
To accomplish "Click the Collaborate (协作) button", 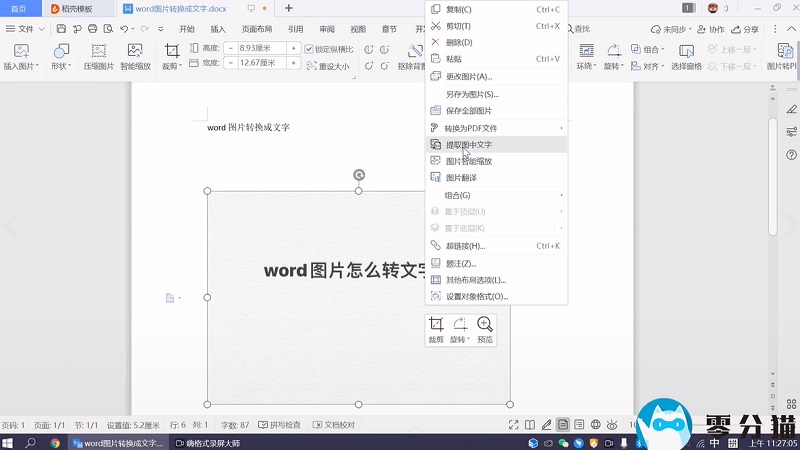I will click(x=711, y=29).
